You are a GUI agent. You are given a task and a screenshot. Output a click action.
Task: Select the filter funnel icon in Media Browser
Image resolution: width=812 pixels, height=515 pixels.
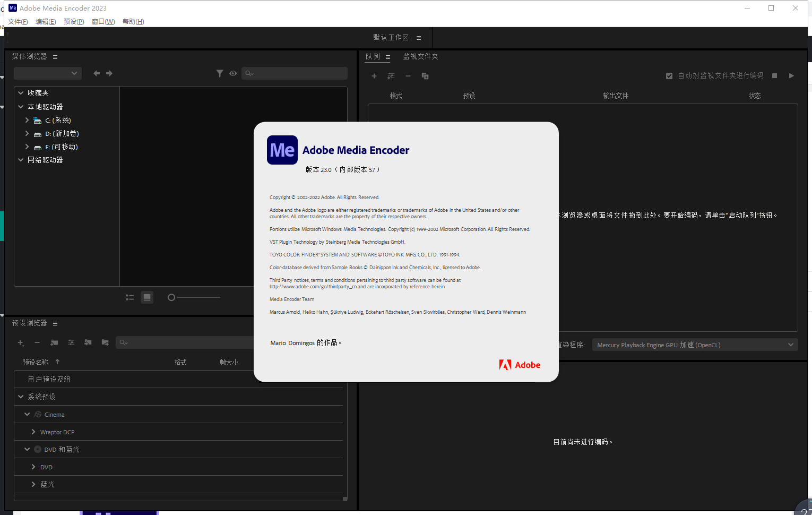point(220,73)
